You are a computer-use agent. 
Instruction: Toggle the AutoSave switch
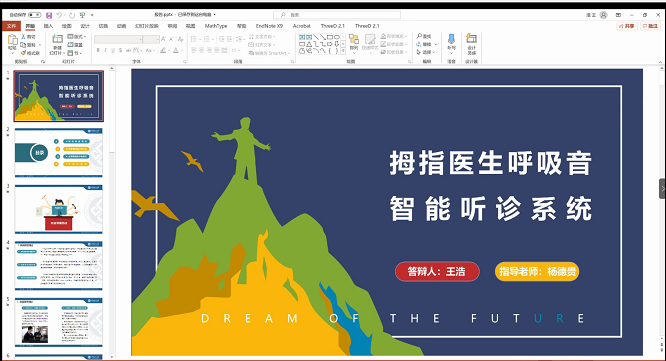point(35,15)
